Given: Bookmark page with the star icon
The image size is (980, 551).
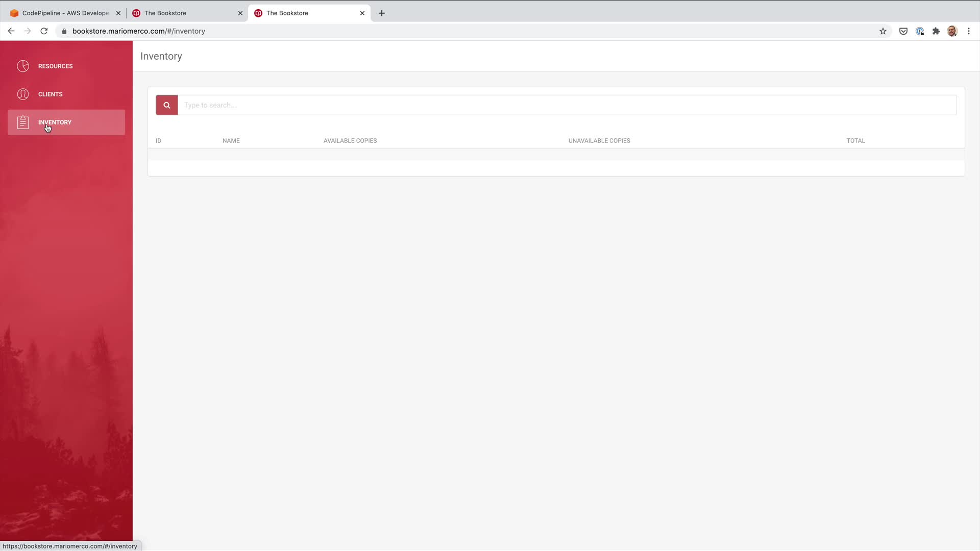Looking at the screenshot, I should [883, 31].
